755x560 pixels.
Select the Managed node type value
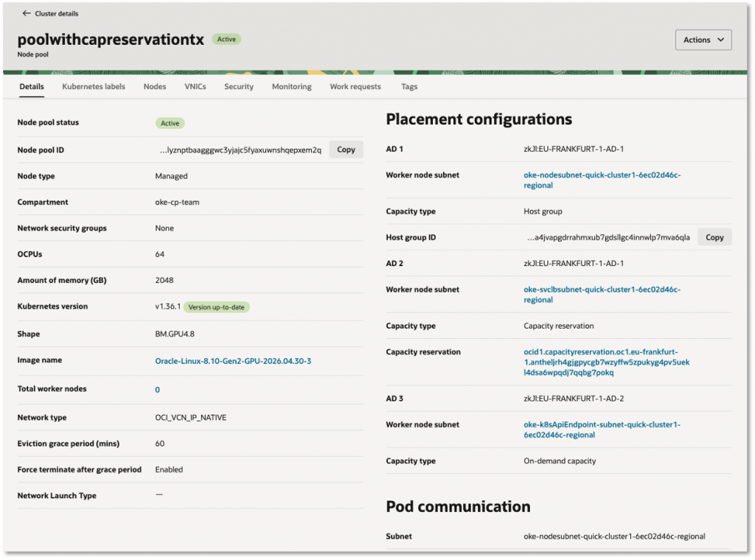171,176
